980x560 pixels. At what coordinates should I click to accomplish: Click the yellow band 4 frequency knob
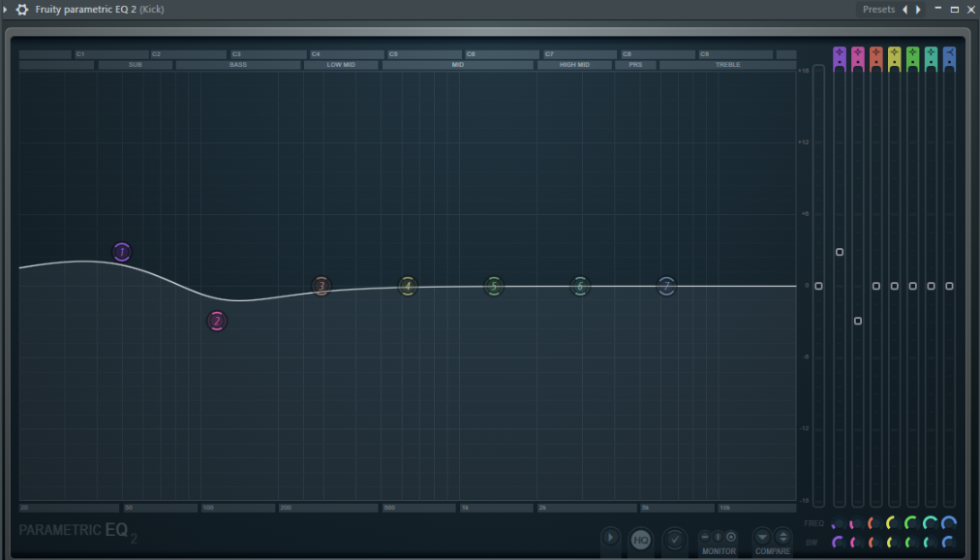pos(894,524)
